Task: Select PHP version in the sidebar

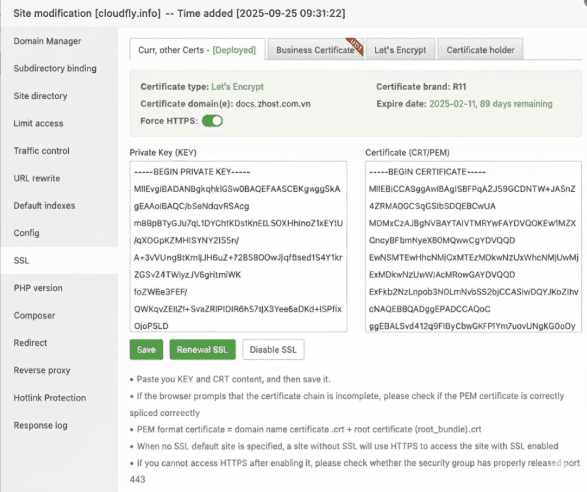Action: [38, 288]
